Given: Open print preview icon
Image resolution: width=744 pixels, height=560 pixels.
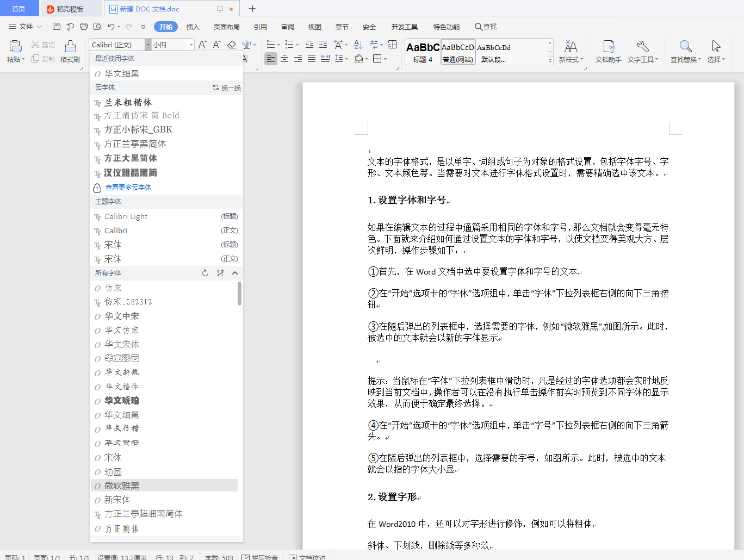Looking at the screenshot, I should (x=97, y=27).
